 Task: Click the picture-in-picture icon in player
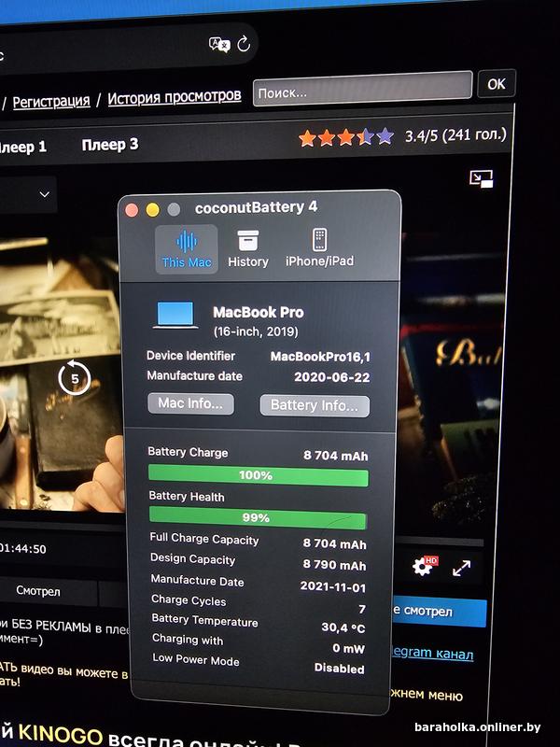coord(481,178)
